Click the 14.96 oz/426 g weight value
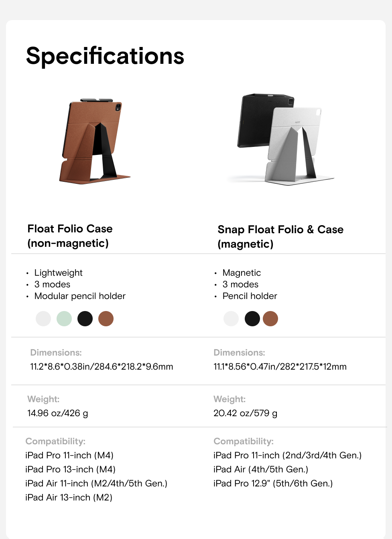Image resolution: width=392 pixels, height=539 pixels. pyautogui.click(x=58, y=413)
